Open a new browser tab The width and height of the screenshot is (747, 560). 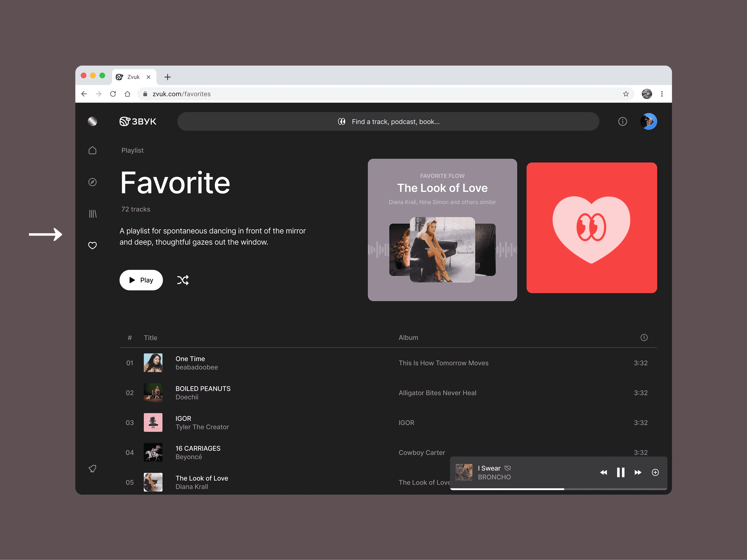pyautogui.click(x=167, y=77)
